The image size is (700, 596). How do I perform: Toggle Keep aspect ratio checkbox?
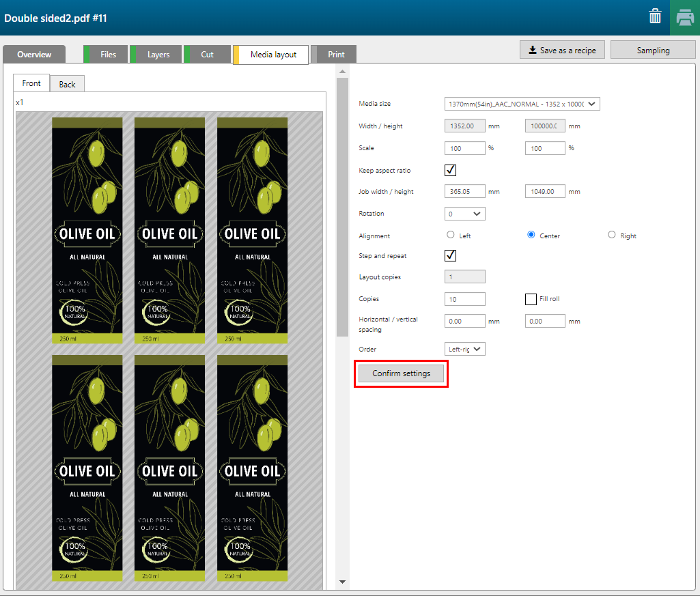450,170
